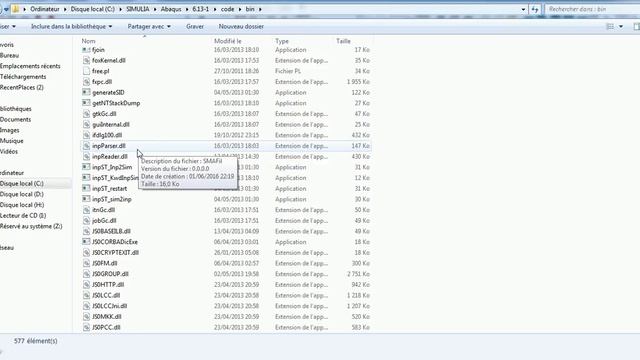The height and width of the screenshot is (360, 640).
Task: Click the refresh button beside address bar
Action: (x=535, y=9)
